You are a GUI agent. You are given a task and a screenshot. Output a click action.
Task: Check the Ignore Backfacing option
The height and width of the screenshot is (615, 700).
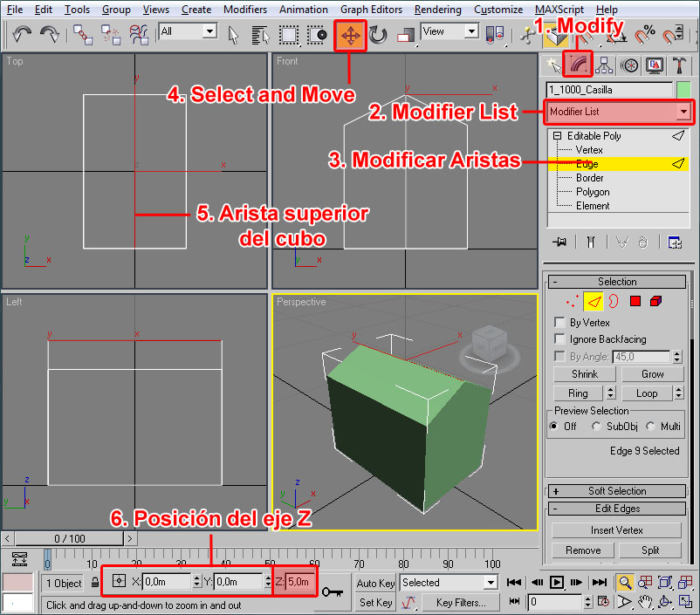560,339
